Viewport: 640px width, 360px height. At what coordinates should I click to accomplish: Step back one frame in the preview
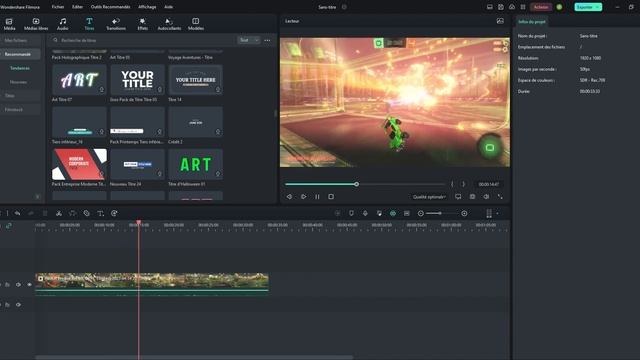coord(289,197)
